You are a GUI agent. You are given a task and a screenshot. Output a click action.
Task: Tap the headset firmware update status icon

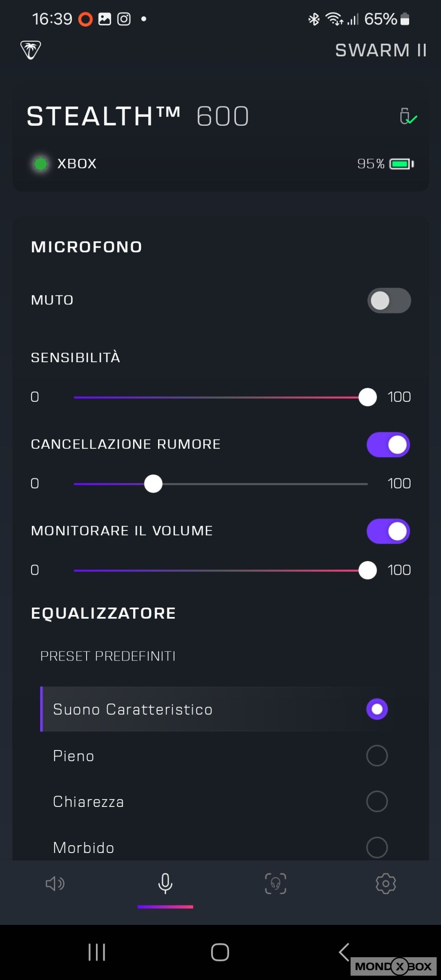[407, 116]
